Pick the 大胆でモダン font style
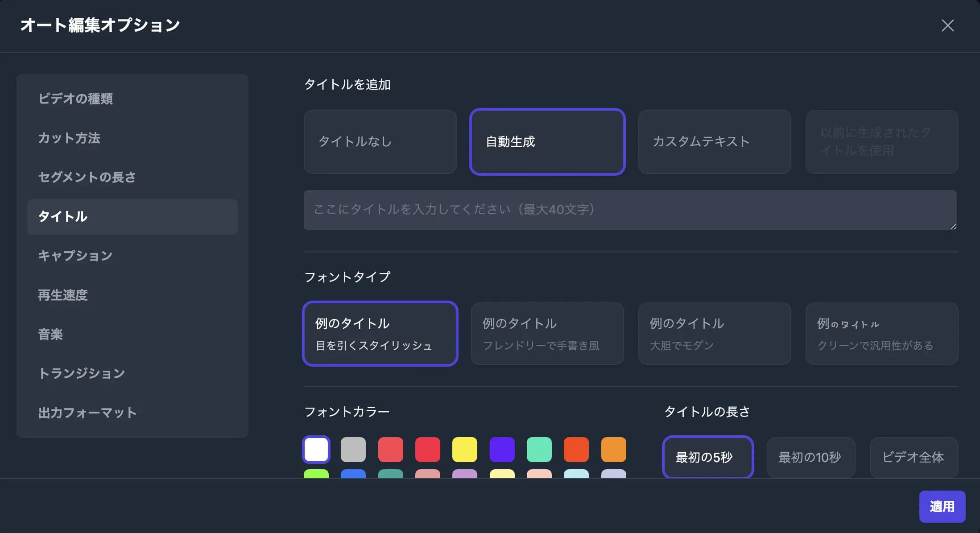Screen dimensions: 980x533 pos(714,334)
